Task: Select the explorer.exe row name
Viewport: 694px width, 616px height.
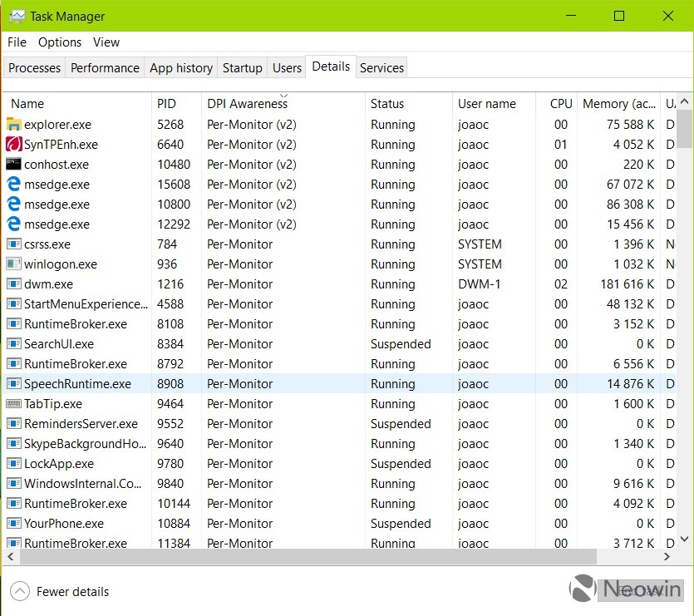Action: [57, 125]
